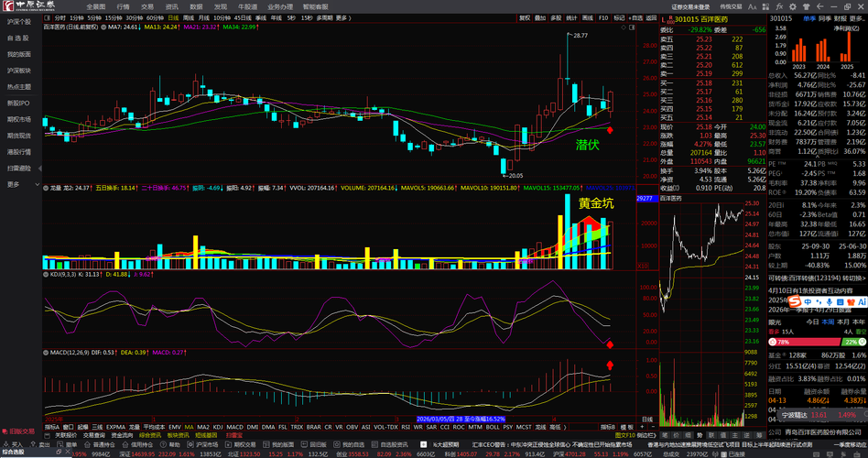Select the 分时 period
The image size is (868, 458).
[x=60, y=17]
